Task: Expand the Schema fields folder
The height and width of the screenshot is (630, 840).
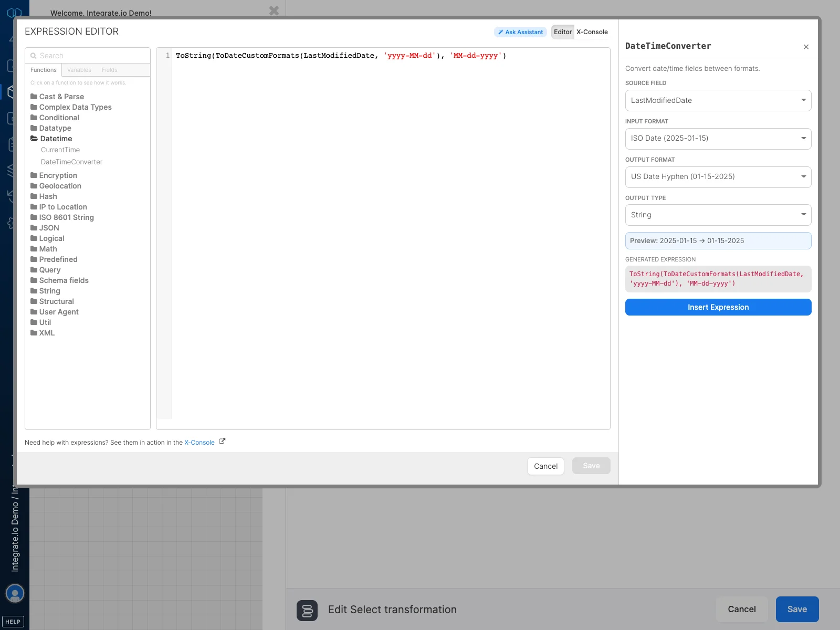Action: pyautogui.click(x=59, y=280)
